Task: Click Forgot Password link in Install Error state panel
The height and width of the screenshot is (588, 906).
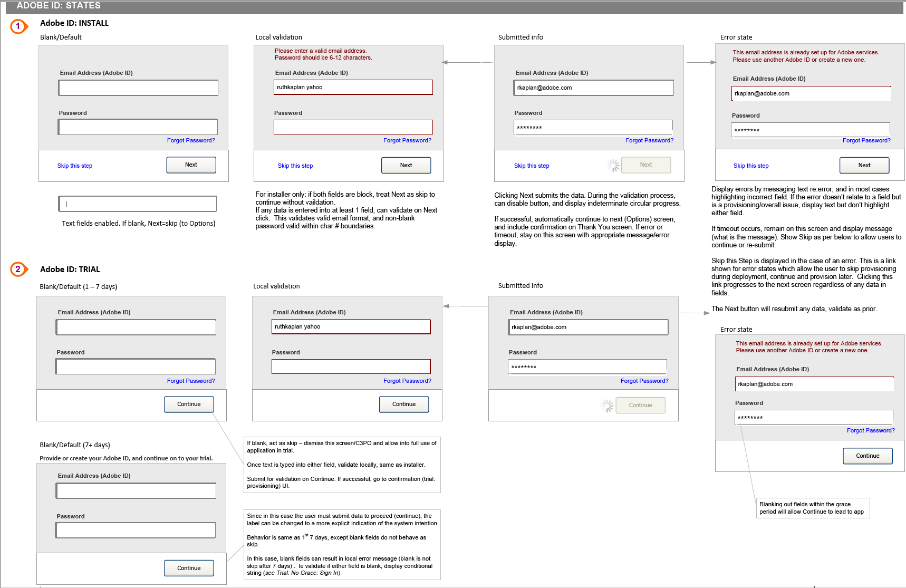Action: 866,140
